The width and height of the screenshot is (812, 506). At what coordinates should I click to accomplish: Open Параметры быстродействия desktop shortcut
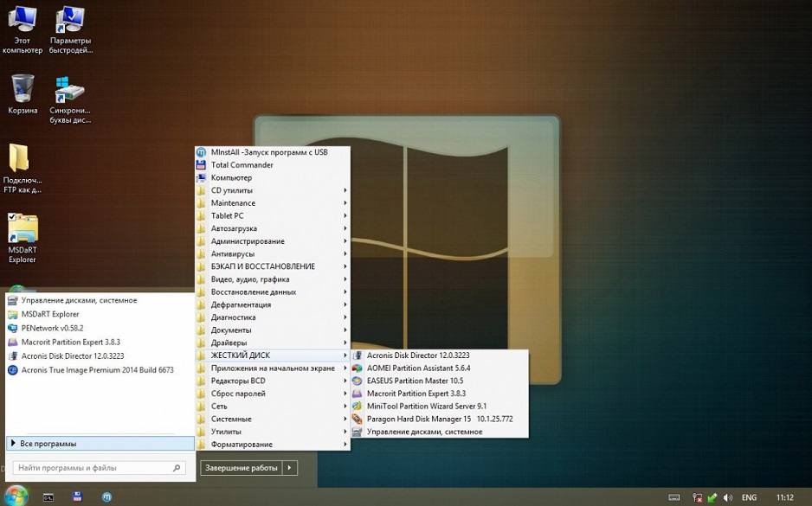tap(70, 30)
